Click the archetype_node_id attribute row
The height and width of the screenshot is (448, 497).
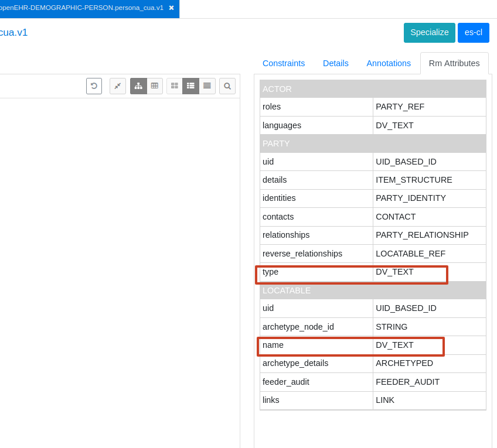pos(373,327)
